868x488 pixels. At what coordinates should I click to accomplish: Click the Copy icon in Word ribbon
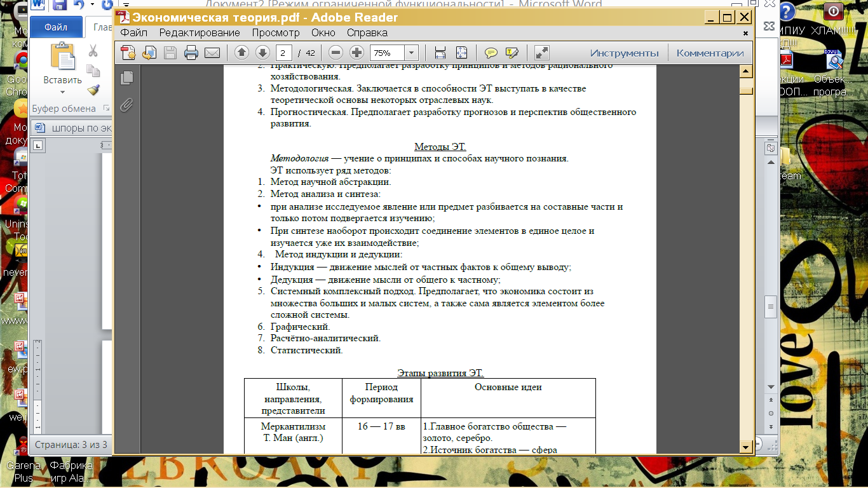[93, 71]
